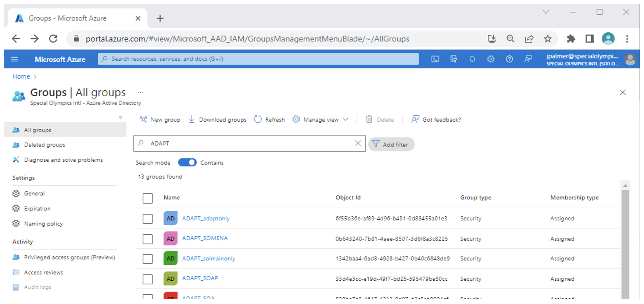
Task: Open the ADAPT_SOAP group
Action: [x=200, y=278]
